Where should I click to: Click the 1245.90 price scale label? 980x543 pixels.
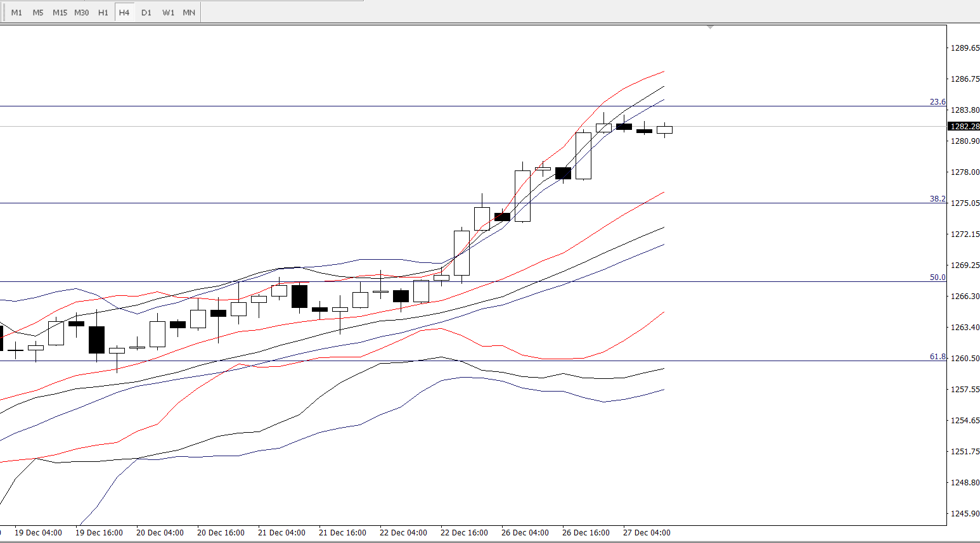tap(964, 513)
